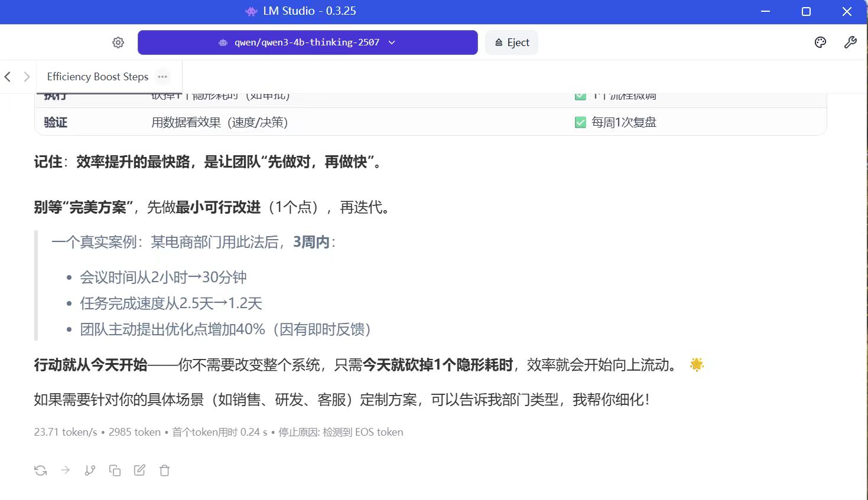Delete the message with the trash icon
Screen dimensions: 868x500
point(164,470)
